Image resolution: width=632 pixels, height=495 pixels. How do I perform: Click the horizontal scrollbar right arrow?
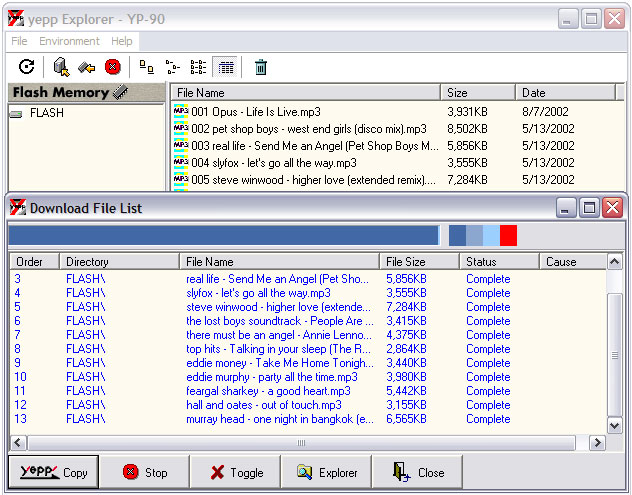click(597, 443)
